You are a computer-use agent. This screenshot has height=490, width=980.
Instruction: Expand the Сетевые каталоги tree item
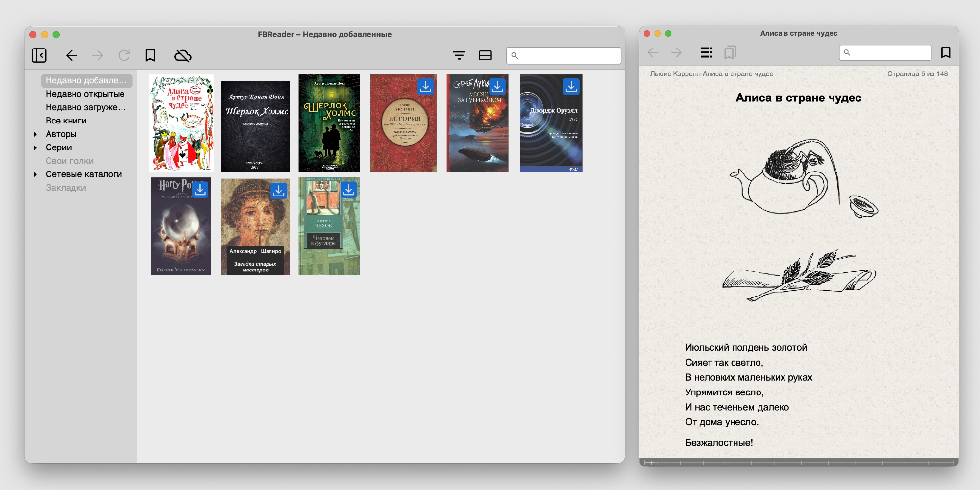[x=35, y=174]
